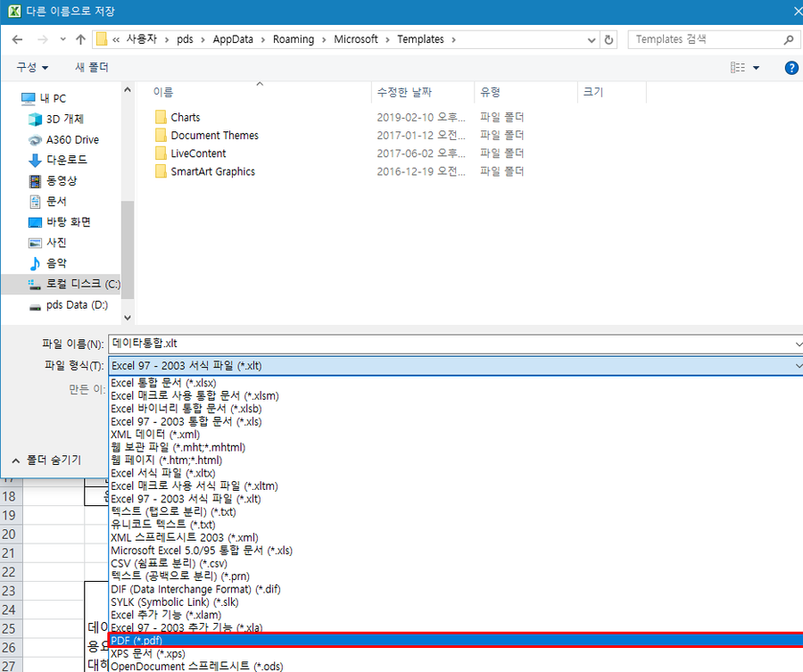803x672 pixels.
Task: Select the Charts folder
Action: coord(178,117)
